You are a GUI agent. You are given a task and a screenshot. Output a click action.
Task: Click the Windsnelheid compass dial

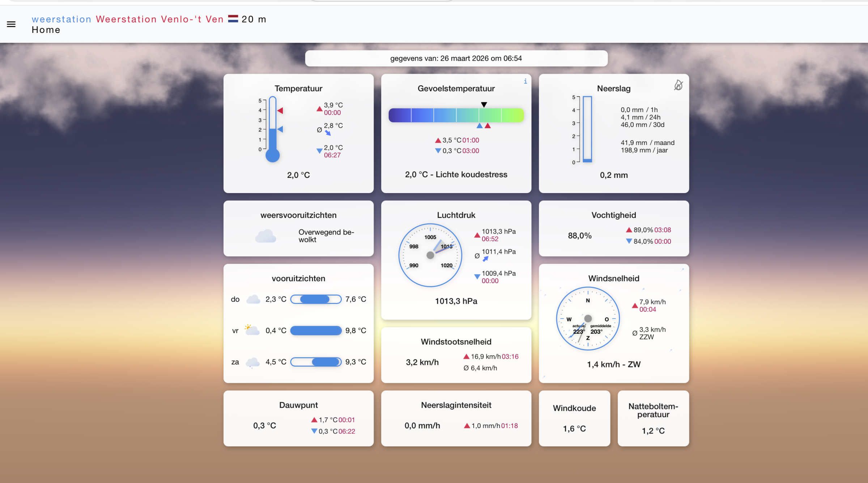point(588,319)
